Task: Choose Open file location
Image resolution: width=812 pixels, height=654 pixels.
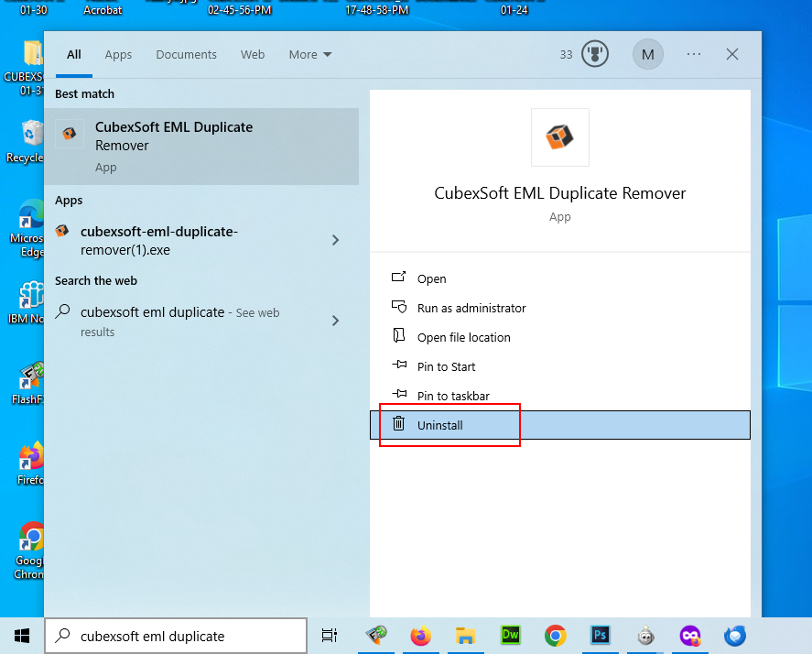Action: click(560, 337)
